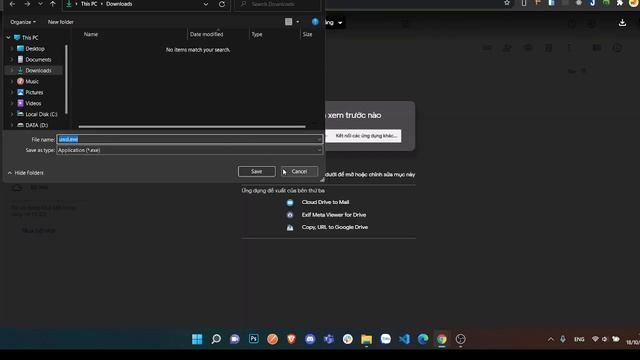Create a New folder
This screenshot has width=640, height=360.
(60, 22)
